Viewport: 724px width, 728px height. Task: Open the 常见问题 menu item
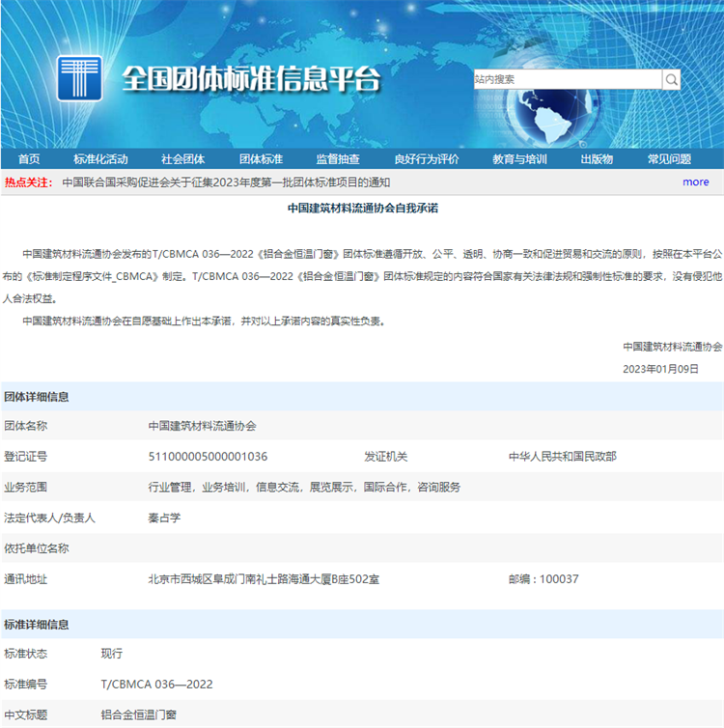[x=669, y=159]
